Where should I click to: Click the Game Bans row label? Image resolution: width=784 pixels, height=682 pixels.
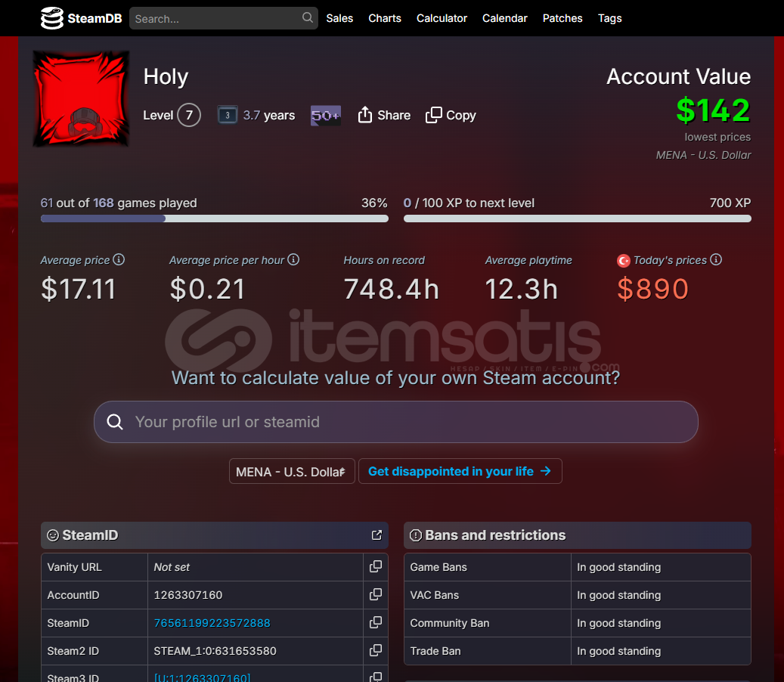pos(438,567)
